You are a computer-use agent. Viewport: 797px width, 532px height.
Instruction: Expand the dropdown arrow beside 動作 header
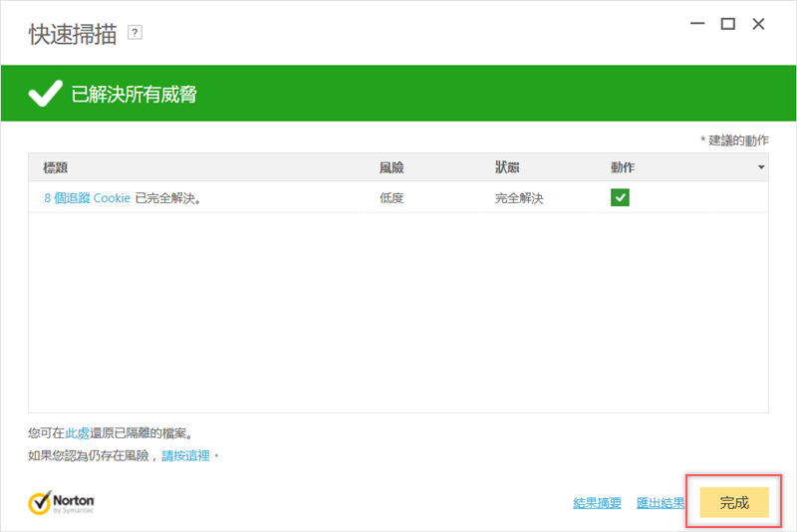coord(761,167)
